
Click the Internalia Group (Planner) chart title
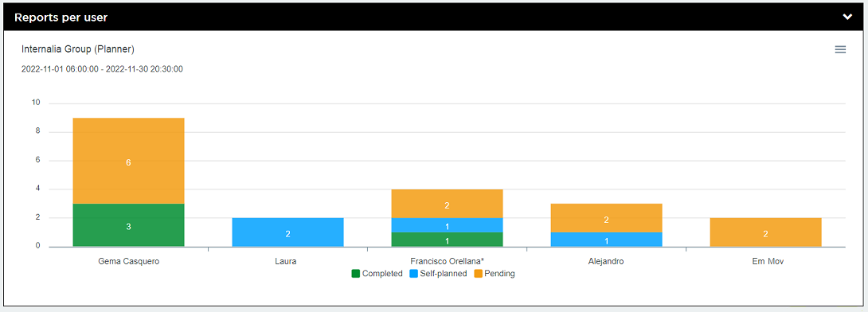(x=78, y=49)
